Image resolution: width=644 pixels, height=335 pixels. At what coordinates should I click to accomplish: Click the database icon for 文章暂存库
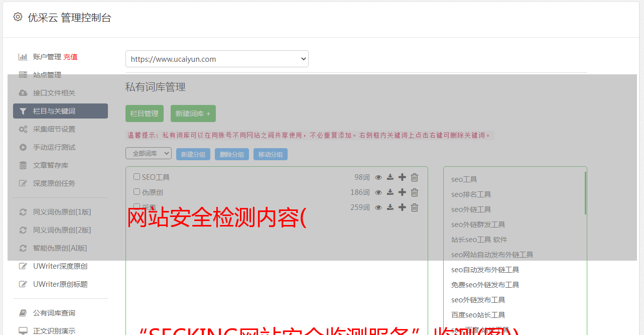23,165
